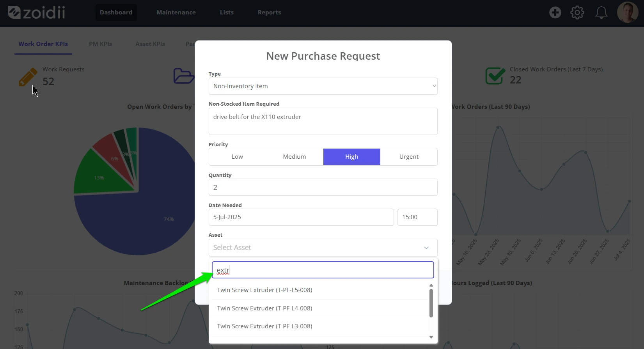Click the Work Requests pencil icon
Image resolution: width=644 pixels, height=349 pixels.
28,77
